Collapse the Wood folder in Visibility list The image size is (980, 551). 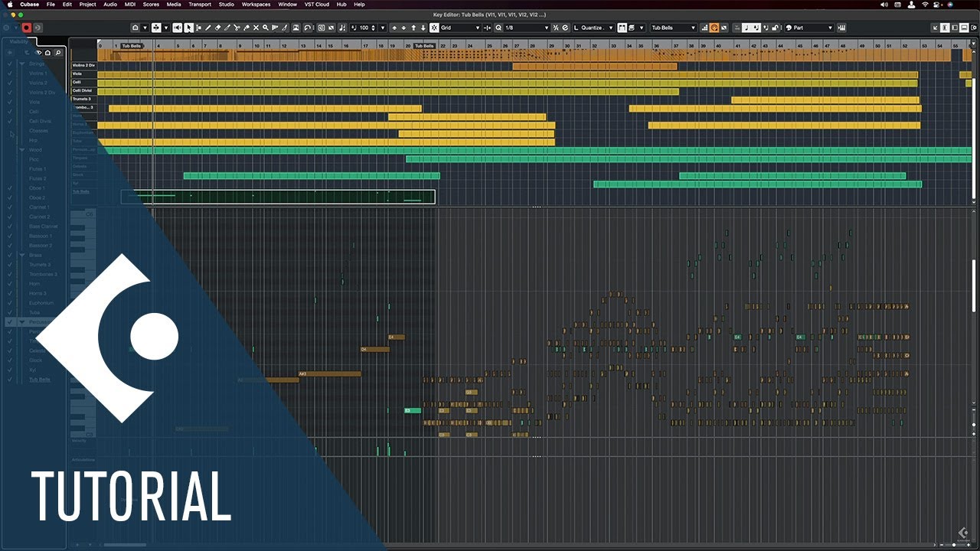22,150
